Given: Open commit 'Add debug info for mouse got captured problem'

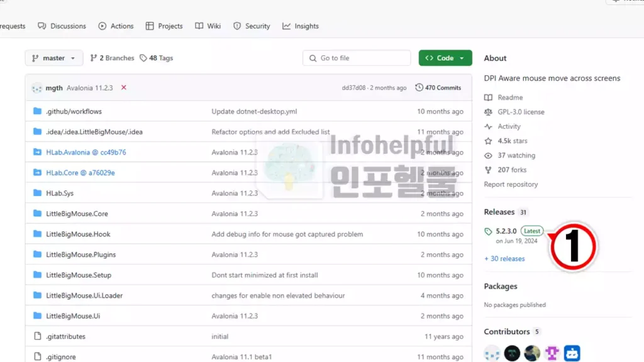Looking at the screenshot, I should coord(287,234).
